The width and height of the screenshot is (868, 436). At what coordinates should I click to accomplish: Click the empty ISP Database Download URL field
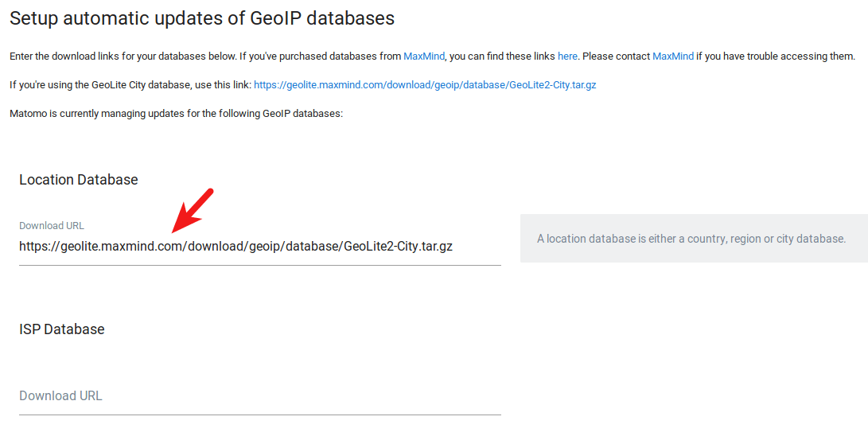click(x=259, y=396)
